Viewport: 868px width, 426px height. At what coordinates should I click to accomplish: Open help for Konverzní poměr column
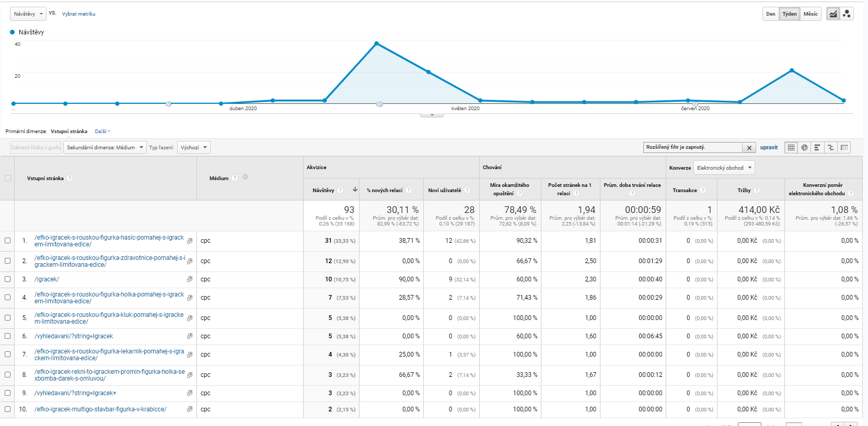tap(851, 193)
